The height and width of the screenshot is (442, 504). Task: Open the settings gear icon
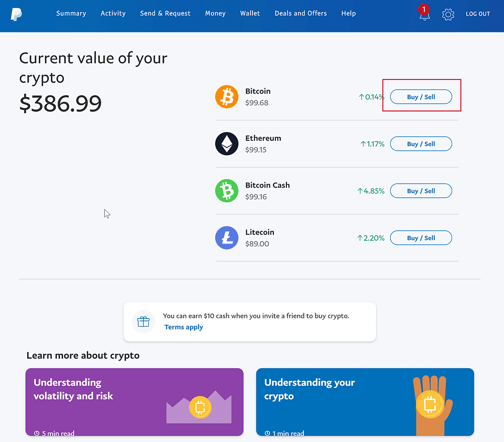click(448, 14)
